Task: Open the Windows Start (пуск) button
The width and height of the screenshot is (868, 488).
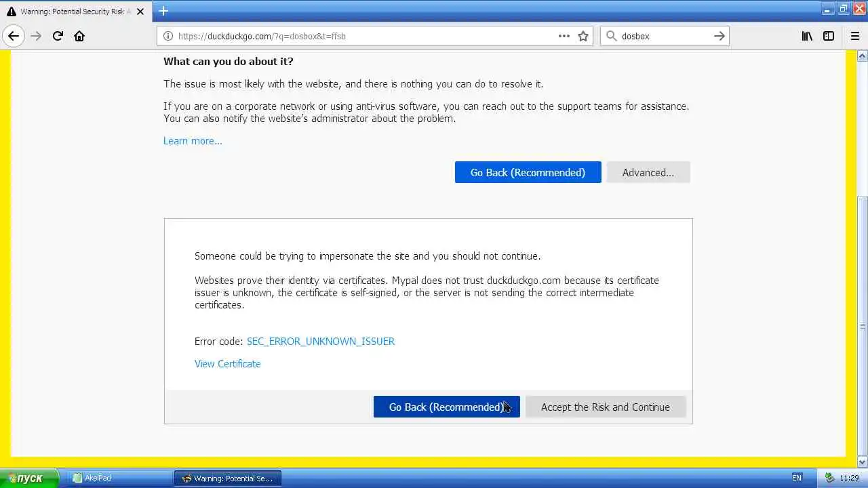Action: [x=30, y=478]
